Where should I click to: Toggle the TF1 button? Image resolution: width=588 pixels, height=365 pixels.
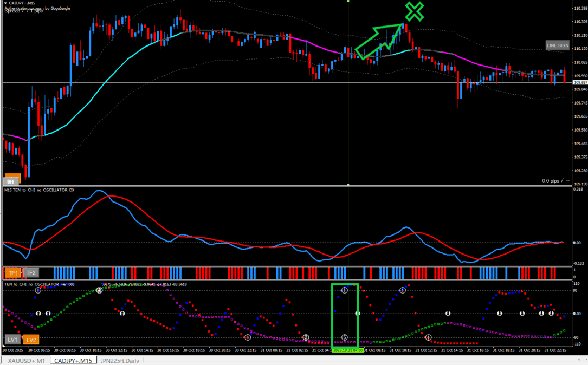(12, 273)
